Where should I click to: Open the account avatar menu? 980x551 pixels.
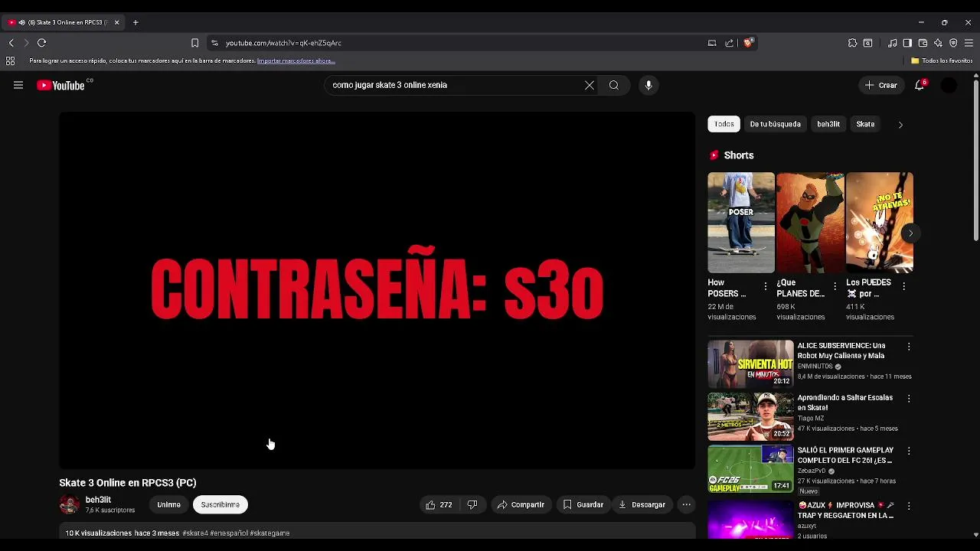click(949, 85)
